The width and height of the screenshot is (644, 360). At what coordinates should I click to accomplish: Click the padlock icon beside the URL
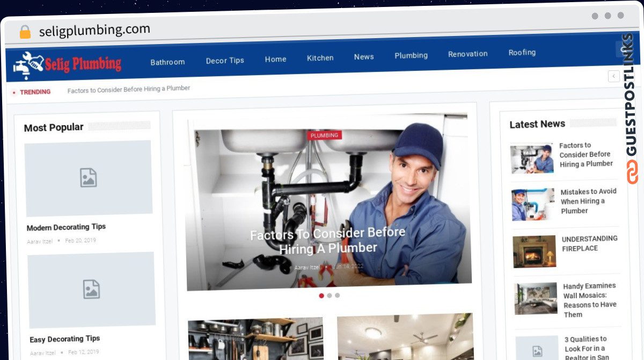[x=25, y=32]
